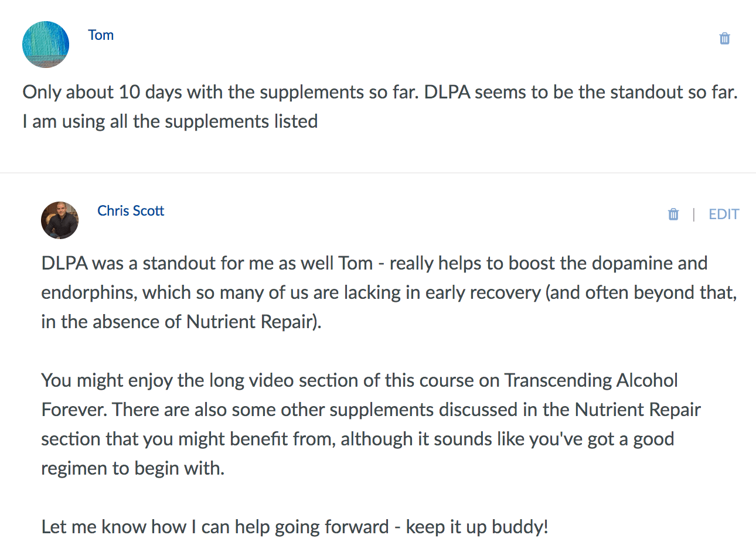Image resolution: width=756 pixels, height=552 pixels.
Task: Click the line starting "Forever. There are also some"
Action: coord(371,410)
